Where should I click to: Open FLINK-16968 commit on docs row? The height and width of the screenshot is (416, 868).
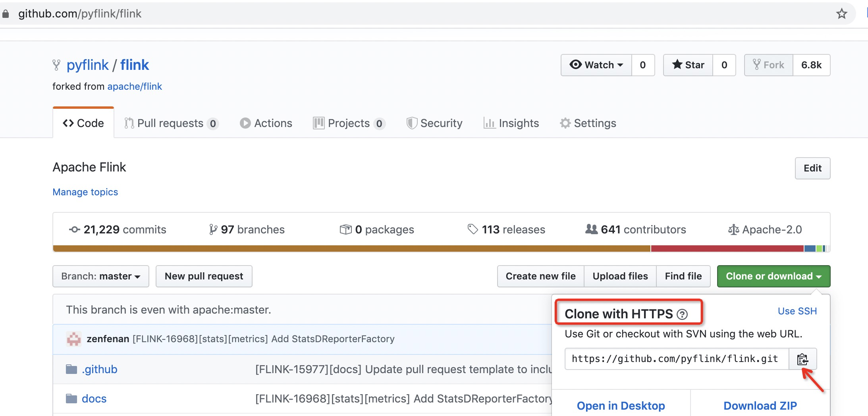pos(403,399)
